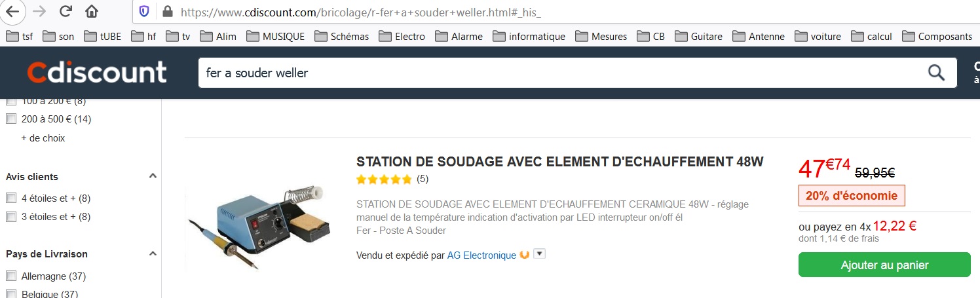The image size is (980, 298).
Task: Open the Schémas bookmarks folder
Action: click(341, 36)
